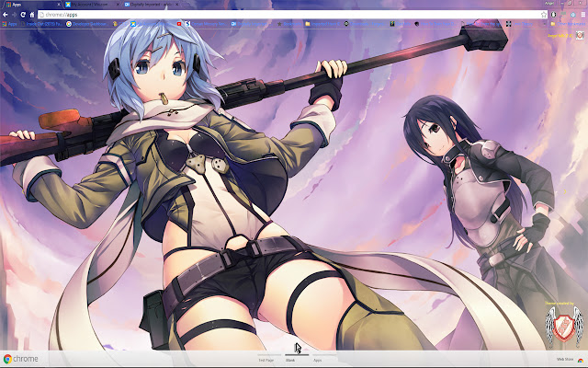Open the Developer Dashboard bookmark
Screen dimensions: 588x368
tap(87, 24)
